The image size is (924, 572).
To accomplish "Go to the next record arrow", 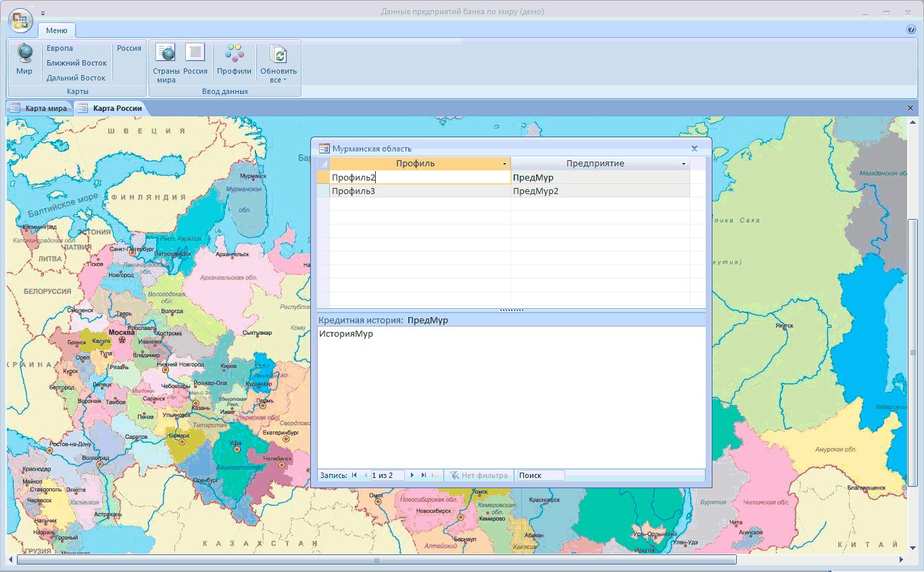I will click(x=412, y=475).
